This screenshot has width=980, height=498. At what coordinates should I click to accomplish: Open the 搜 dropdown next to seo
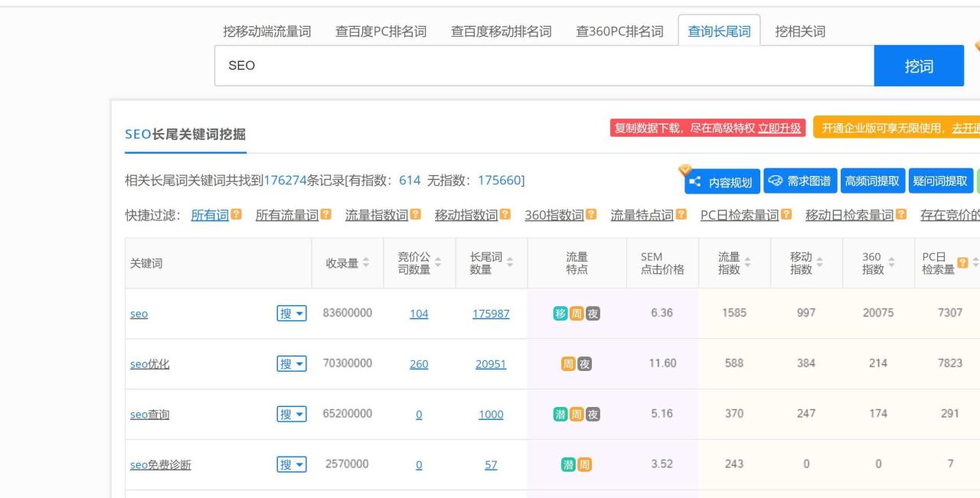pos(292,314)
